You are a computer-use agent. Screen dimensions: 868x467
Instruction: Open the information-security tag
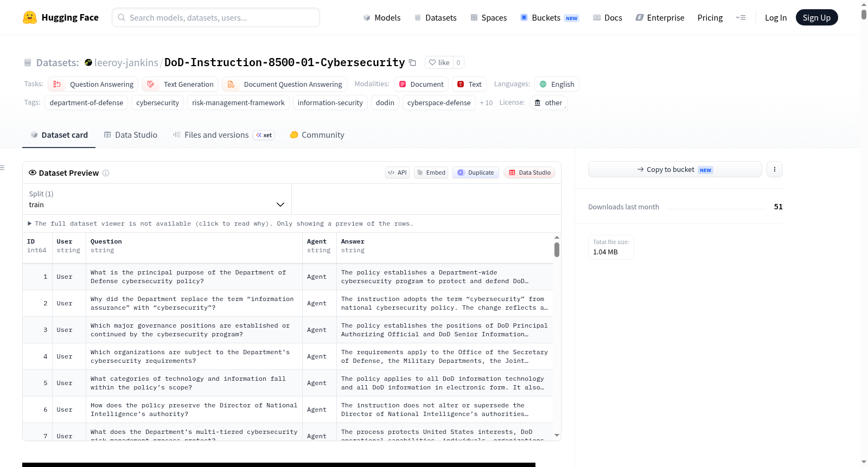tap(330, 103)
